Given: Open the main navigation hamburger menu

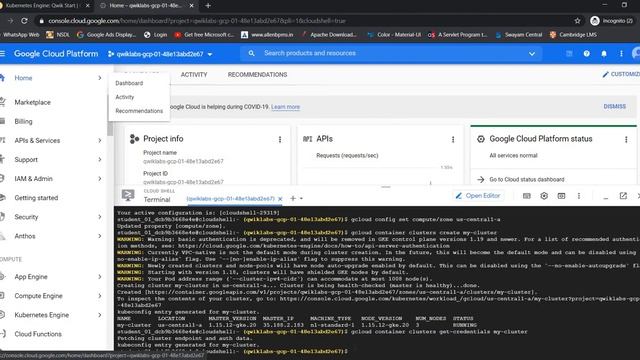Looking at the screenshot, I should [x=2, y=53].
